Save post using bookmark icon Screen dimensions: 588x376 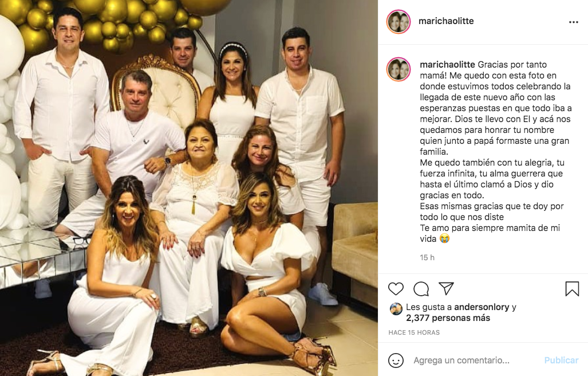[572, 288]
